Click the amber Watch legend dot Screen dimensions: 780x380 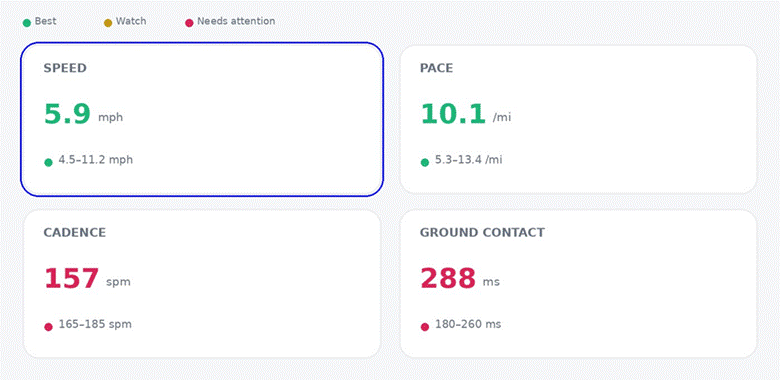pyautogui.click(x=108, y=22)
